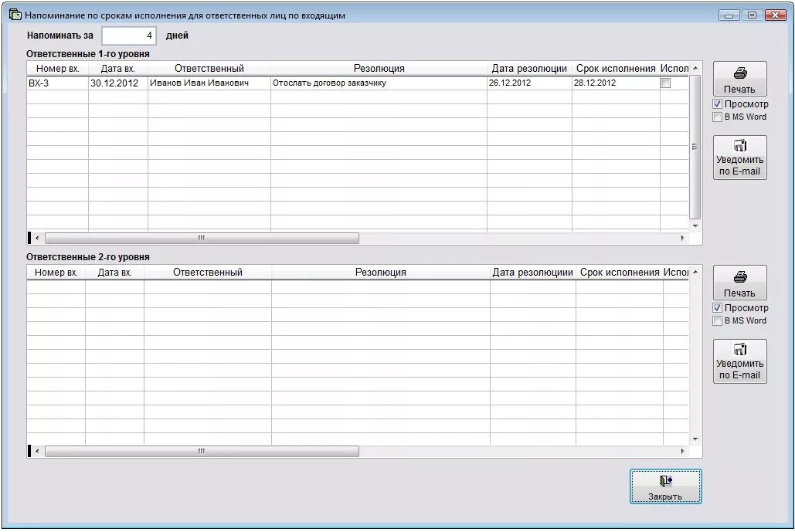
Task: Enable В MS Word checkbox in level 2 section
Action: pyautogui.click(x=717, y=320)
